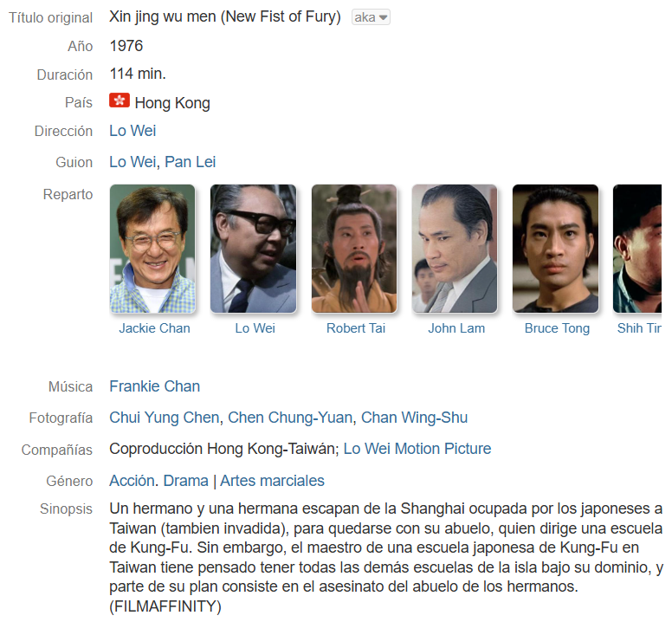Select the Acción genre link
The image size is (672, 622).
(132, 481)
